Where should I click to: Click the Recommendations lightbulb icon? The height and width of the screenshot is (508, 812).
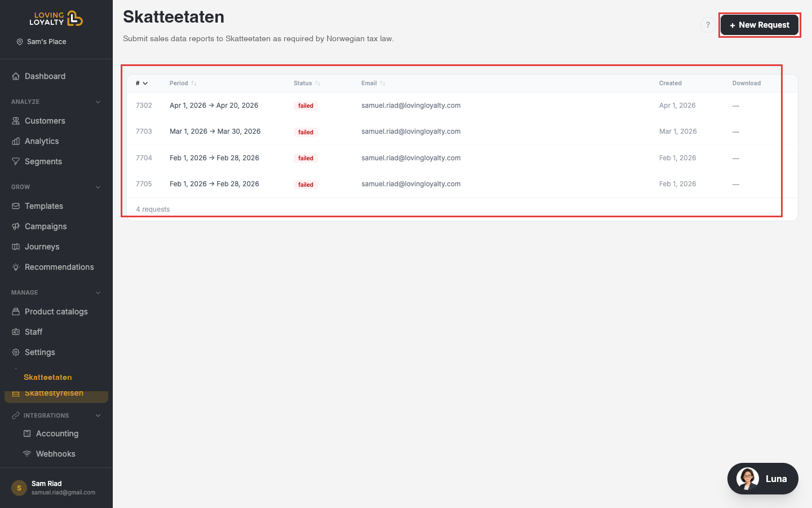[x=16, y=267]
